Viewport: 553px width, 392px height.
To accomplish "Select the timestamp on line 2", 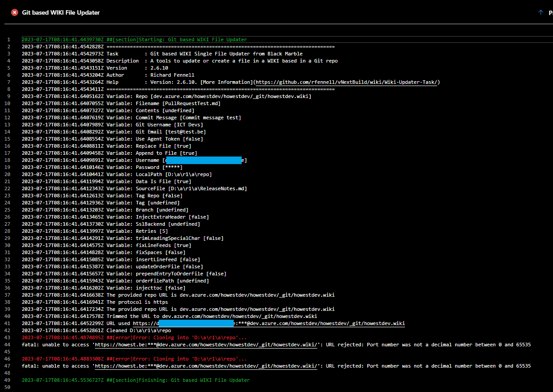I will click(x=62, y=46).
